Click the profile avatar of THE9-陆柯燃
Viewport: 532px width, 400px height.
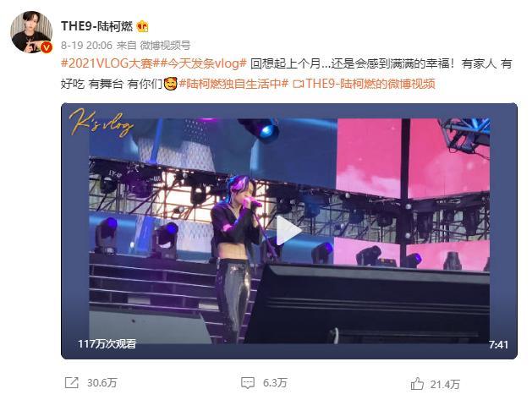[x=31, y=32]
